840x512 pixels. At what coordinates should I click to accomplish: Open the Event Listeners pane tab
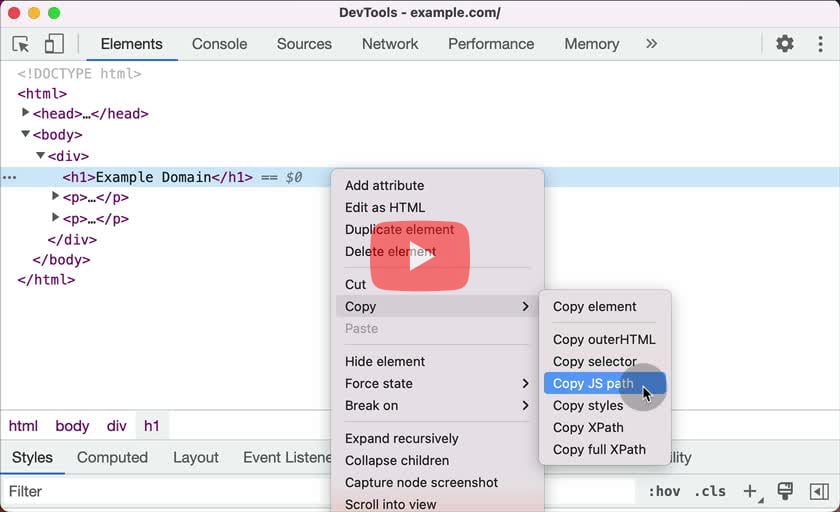(x=287, y=457)
